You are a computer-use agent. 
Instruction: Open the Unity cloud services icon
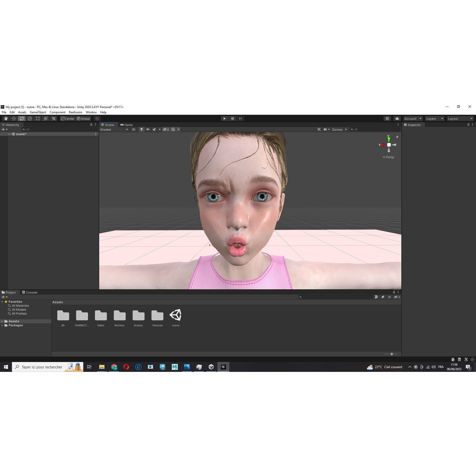pos(397,119)
